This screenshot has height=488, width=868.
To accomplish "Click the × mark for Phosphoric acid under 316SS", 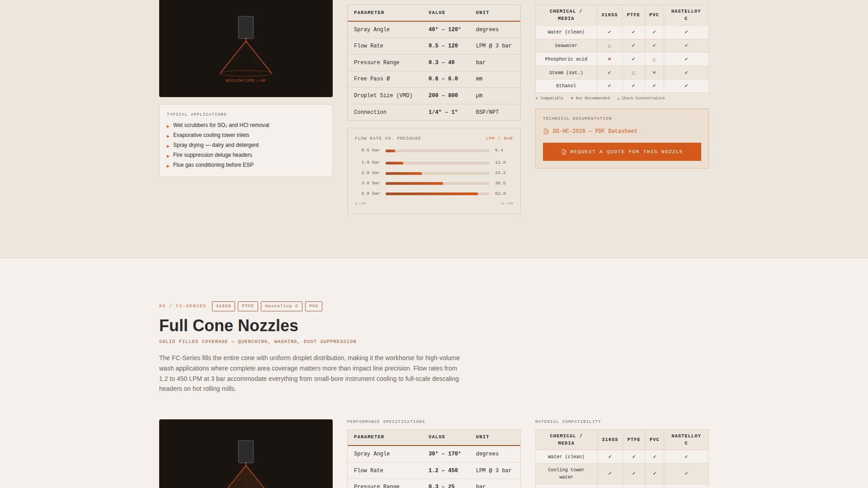I will click(609, 59).
